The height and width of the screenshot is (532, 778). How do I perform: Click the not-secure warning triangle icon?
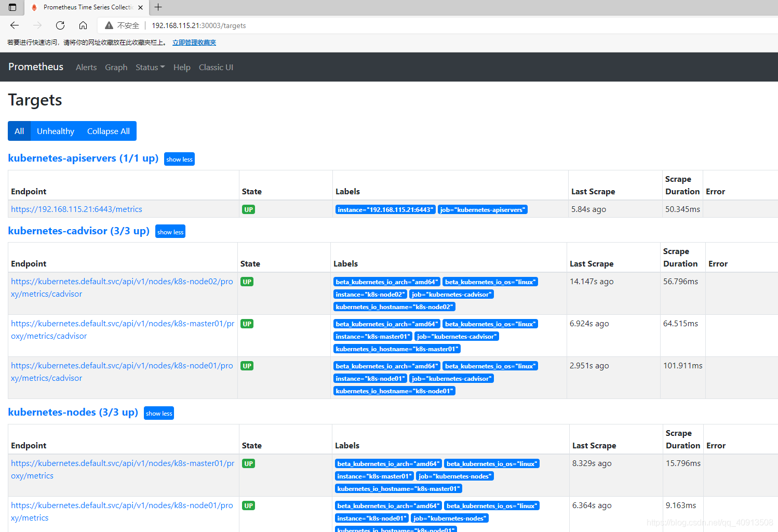pos(109,25)
